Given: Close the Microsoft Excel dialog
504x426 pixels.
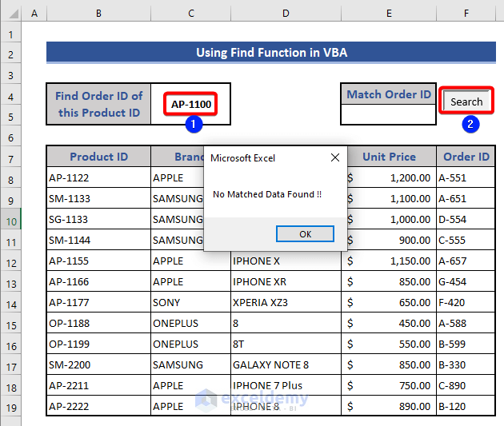Looking at the screenshot, I should click(x=334, y=158).
